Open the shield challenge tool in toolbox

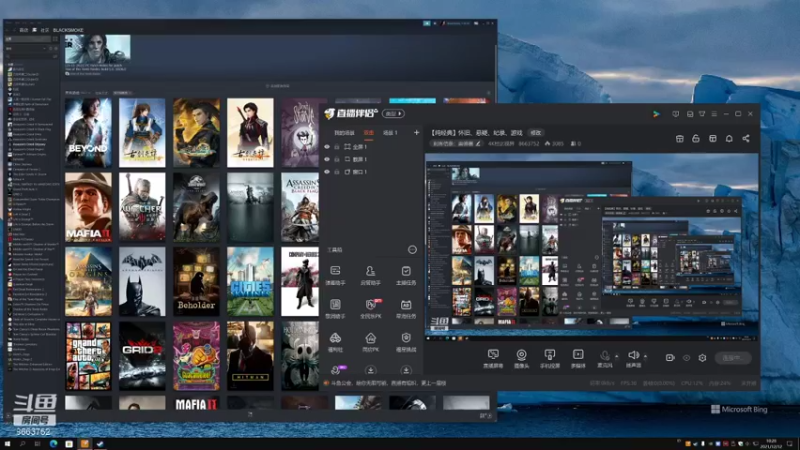coord(406,342)
